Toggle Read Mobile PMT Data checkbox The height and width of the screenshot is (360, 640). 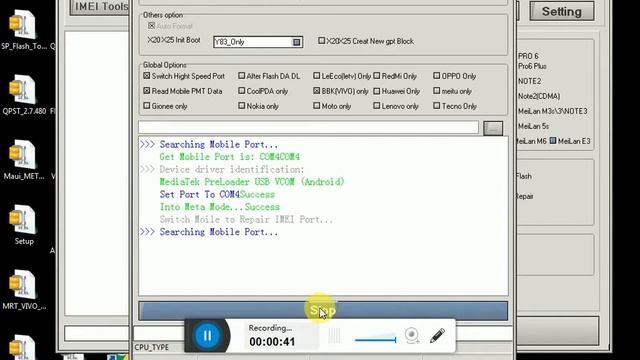coord(147,91)
